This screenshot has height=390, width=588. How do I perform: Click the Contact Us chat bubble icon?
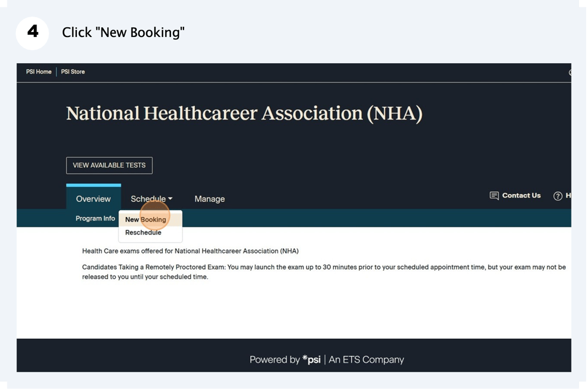tap(494, 196)
